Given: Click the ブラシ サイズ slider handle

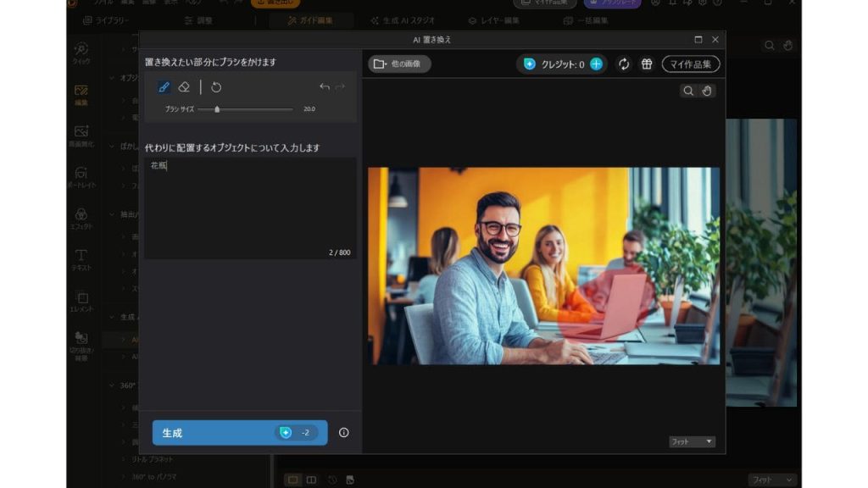Looking at the screenshot, I should pos(217,109).
